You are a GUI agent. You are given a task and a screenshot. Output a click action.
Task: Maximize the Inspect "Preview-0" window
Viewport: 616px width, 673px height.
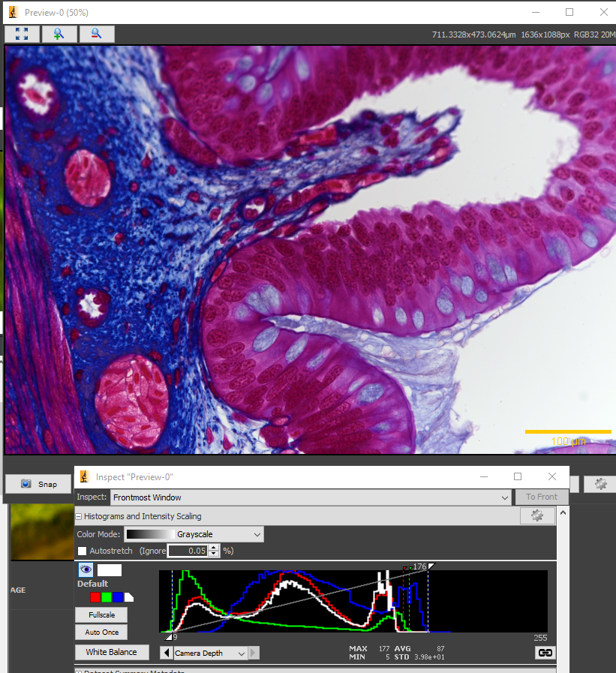[518, 476]
